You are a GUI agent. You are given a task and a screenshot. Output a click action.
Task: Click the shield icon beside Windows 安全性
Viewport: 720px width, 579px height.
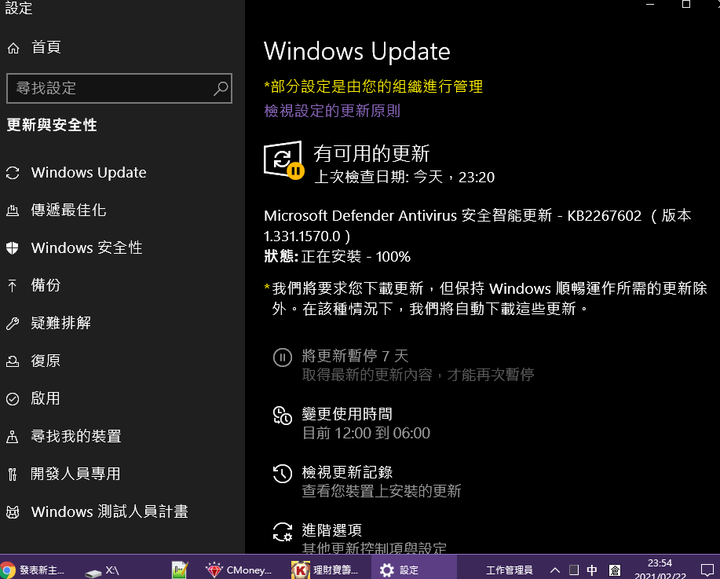[13, 248]
